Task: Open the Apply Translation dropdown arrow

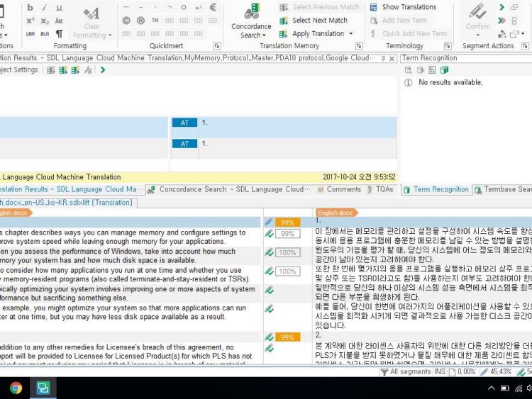Action: pos(351,33)
